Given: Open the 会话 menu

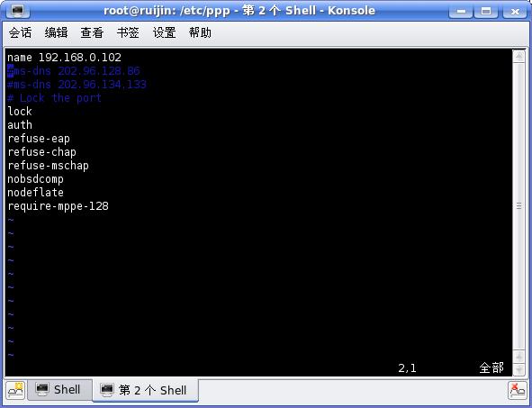Looking at the screenshot, I should click(21, 33).
